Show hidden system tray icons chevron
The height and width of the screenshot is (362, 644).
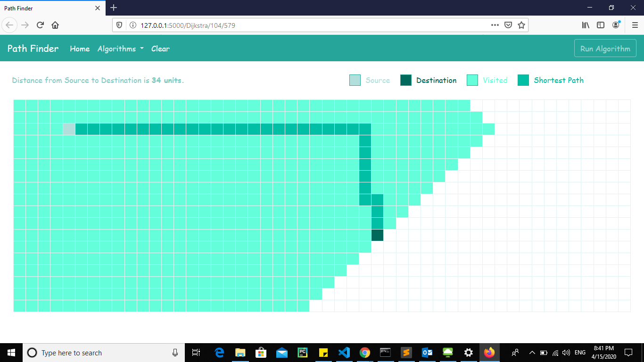532,353
